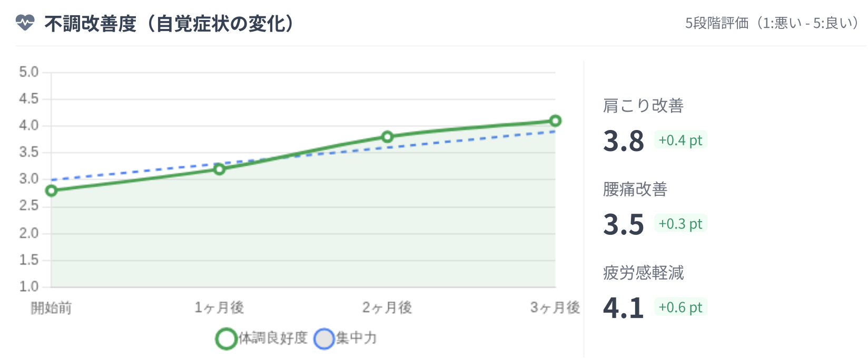Click the 疲労感軽減 score 4.1
Image resolution: width=868 pixels, height=359 pixels.
(x=624, y=308)
